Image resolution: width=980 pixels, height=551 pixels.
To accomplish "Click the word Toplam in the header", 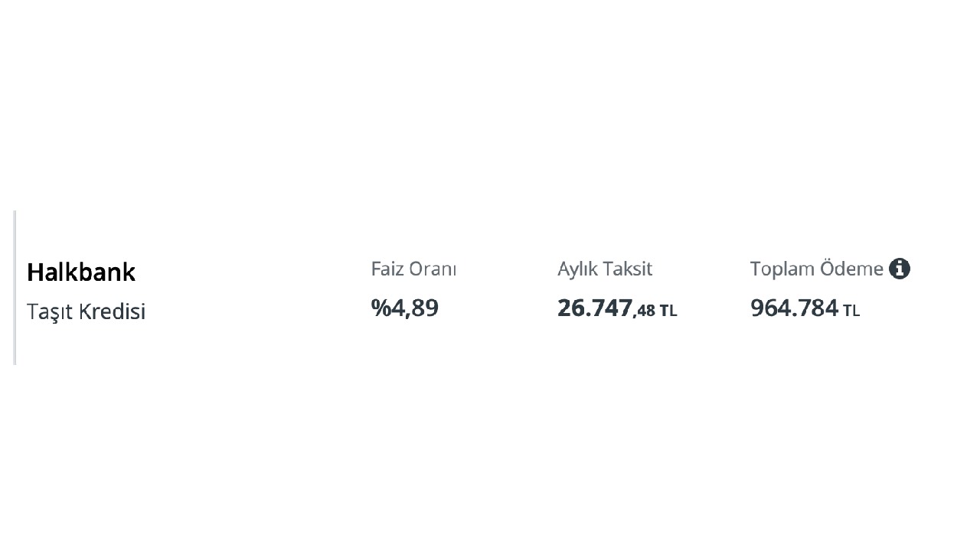I will (x=782, y=269).
